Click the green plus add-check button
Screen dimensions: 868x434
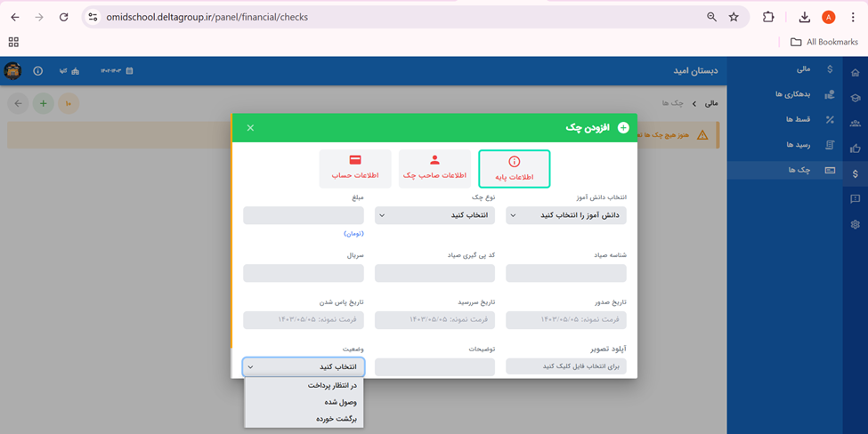pyautogui.click(x=44, y=103)
